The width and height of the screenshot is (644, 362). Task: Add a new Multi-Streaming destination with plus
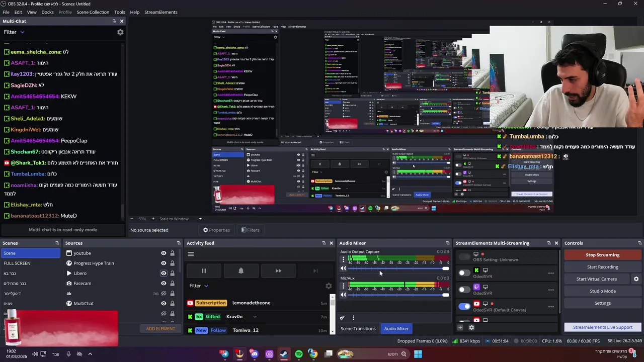(460, 327)
